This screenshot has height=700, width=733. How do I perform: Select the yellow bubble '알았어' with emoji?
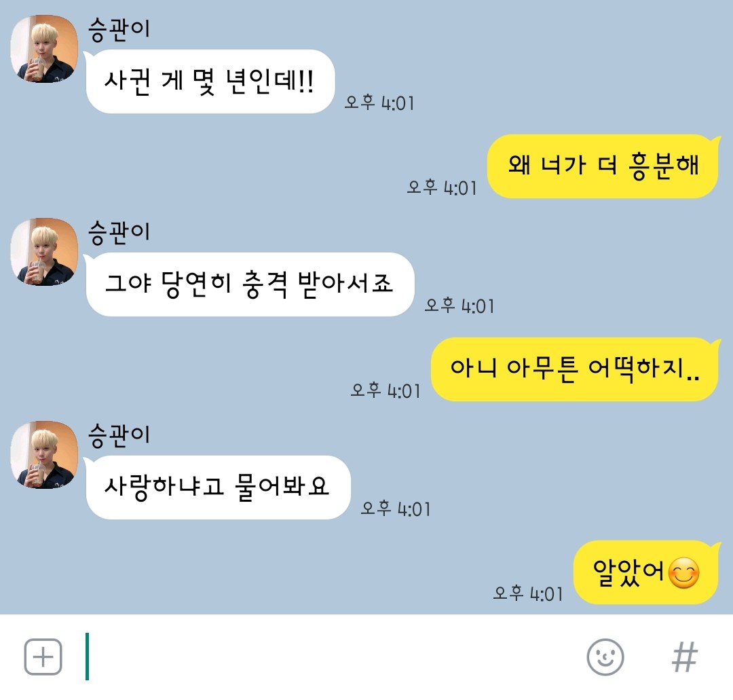[646, 572]
